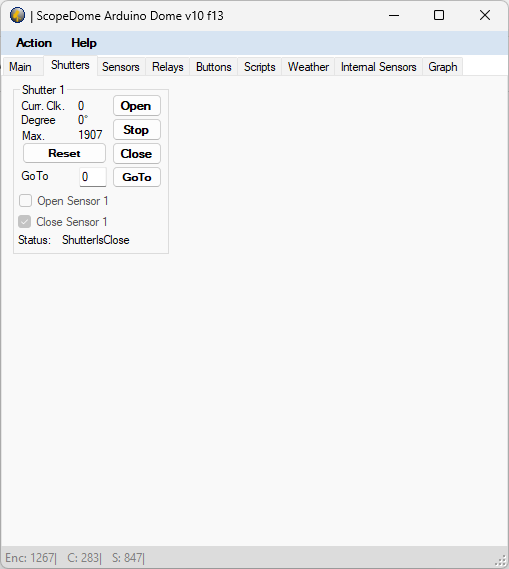
Task: Close the ScopeDome Arduino Dome window
Action: (x=485, y=16)
